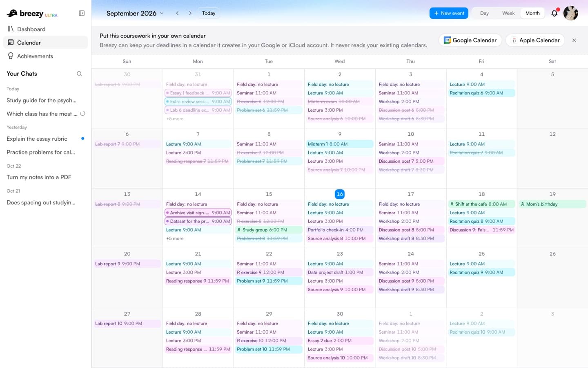The height and width of the screenshot is (368, 588).
Task: Open chat 'Turn my notes into a PDF'
Action: [46, 177]
